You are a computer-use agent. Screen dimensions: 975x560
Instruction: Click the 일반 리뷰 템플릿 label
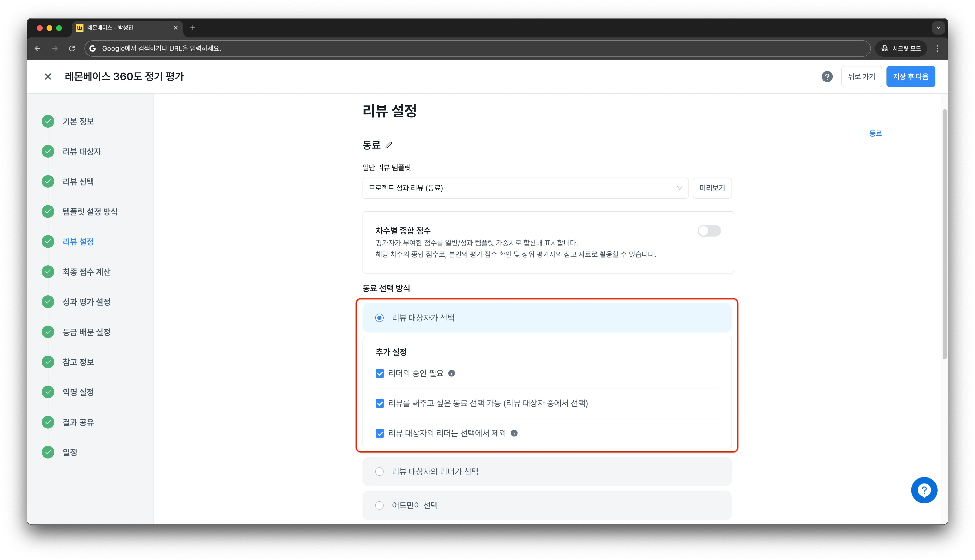click(387, 167)
